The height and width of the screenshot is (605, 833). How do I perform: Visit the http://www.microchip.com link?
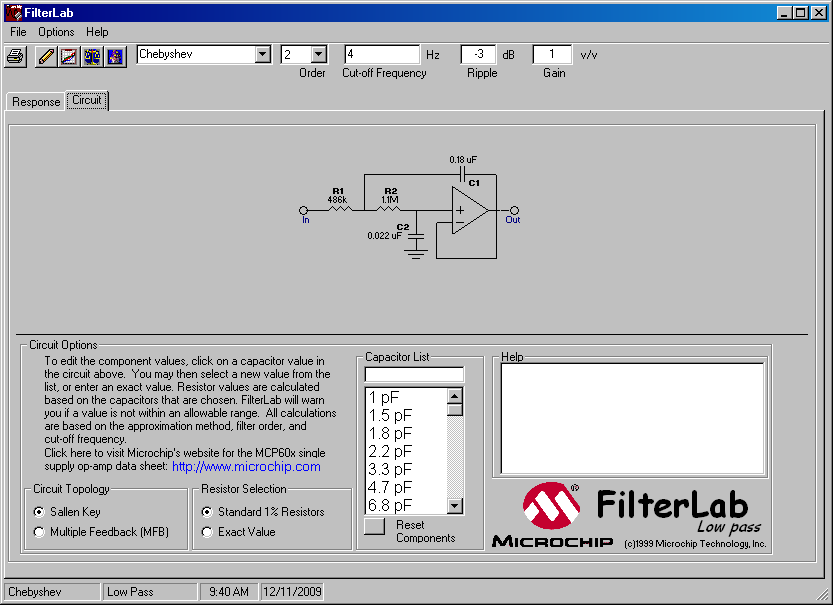pos(246,466)
